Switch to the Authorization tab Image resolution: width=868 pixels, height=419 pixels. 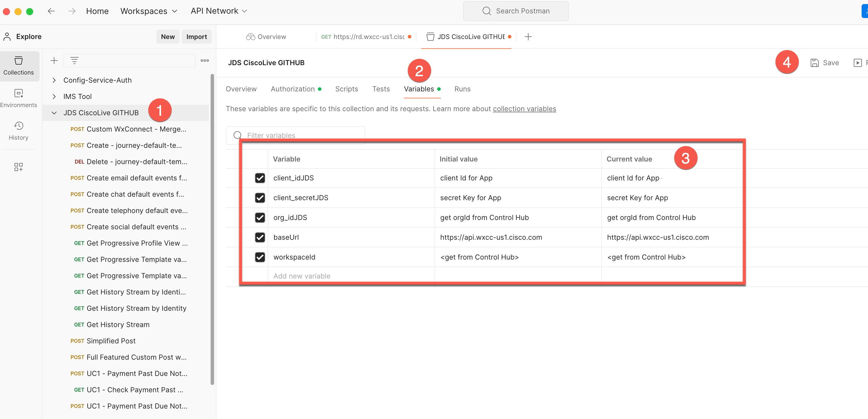pos(292,89)
